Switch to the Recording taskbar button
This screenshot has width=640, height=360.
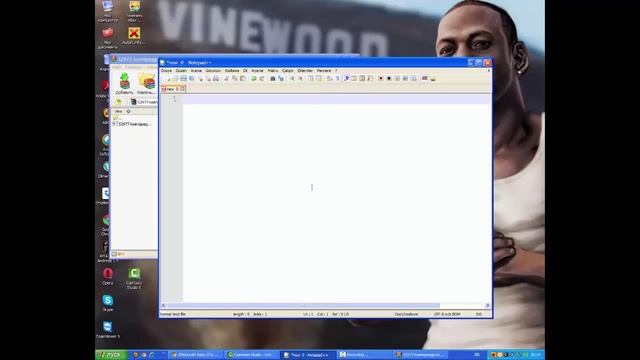pyautogui.click(x=363, y=355)
